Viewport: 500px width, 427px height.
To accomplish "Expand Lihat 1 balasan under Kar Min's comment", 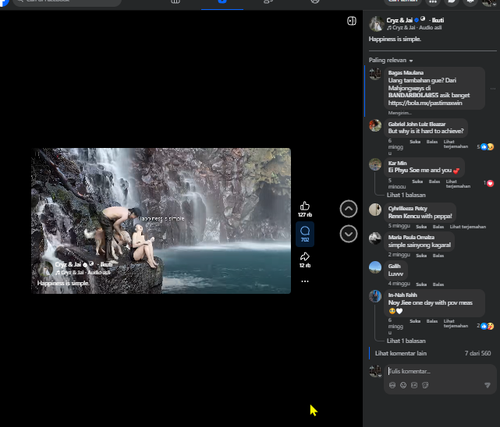I will tap(406, 195).
